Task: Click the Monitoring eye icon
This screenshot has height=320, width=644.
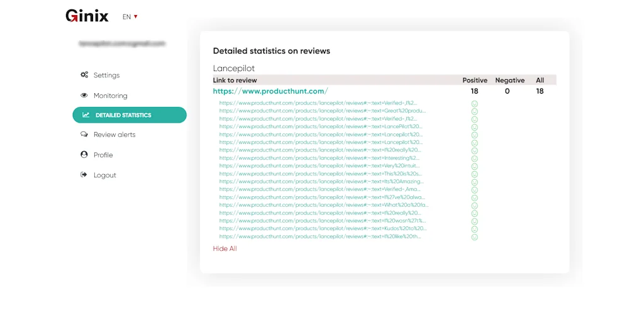Action: pyautogui.click(x=84, y=96)
